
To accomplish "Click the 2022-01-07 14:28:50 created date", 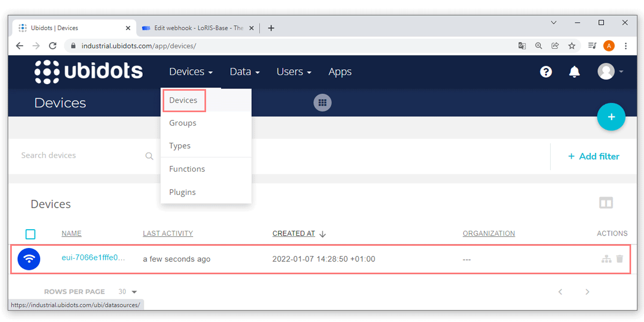I will point(324,259).
